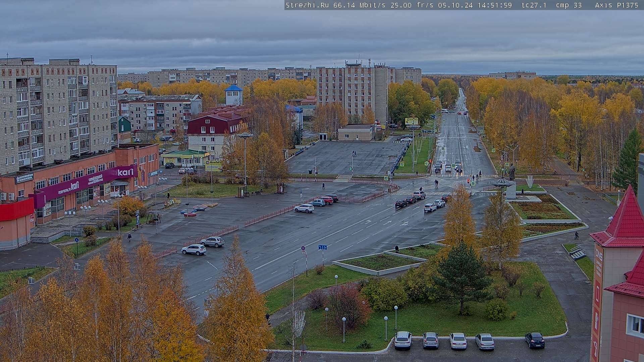Image resolution: width=644 pixels, height=362 pixels.
Task: Click the 14:51:59 timestamp
Action: (x=495, y=5)
